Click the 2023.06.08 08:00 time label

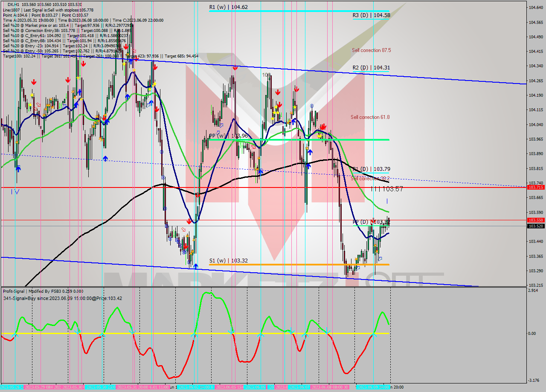pos(331,387)
